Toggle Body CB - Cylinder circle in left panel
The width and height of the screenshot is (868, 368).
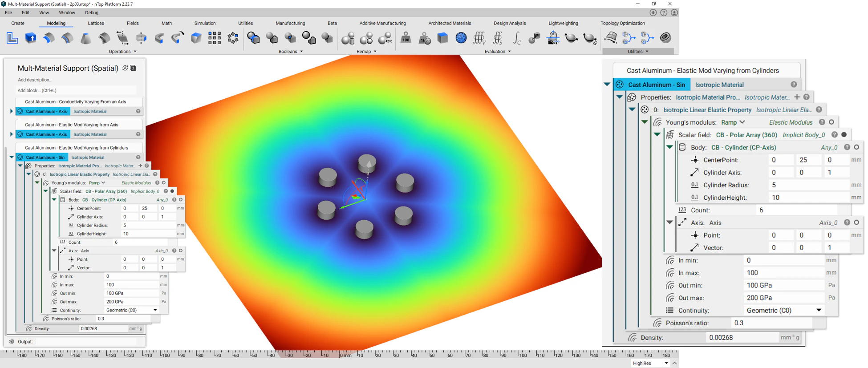181,200
